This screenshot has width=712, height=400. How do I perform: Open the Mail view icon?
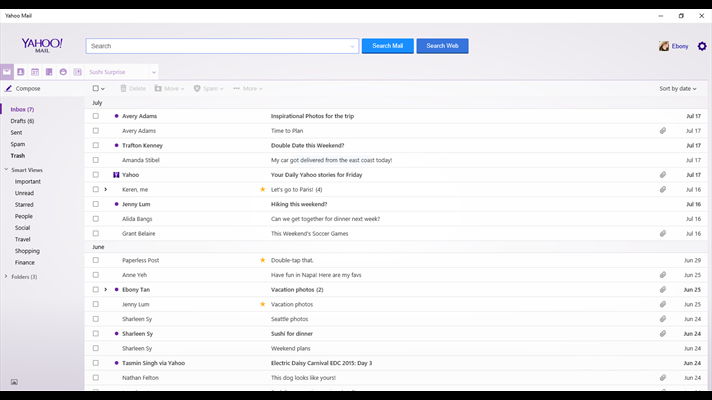(x=7, y=72)
